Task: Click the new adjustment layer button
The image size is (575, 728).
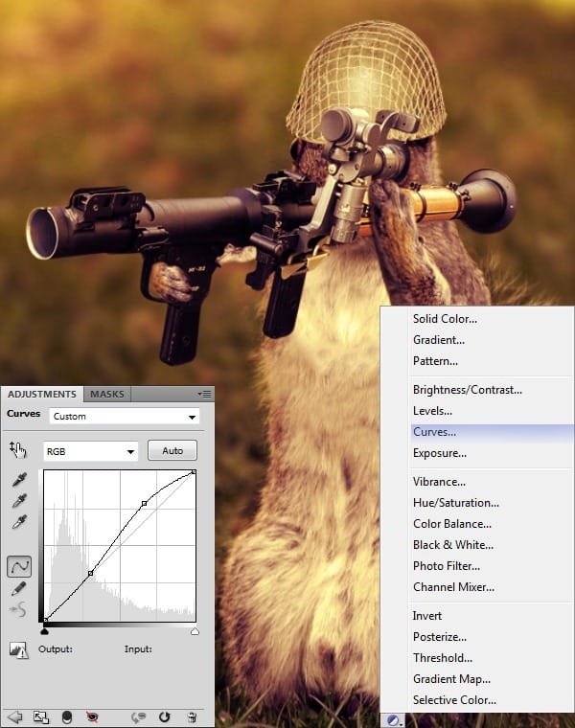Action: [x=393, y=719]
